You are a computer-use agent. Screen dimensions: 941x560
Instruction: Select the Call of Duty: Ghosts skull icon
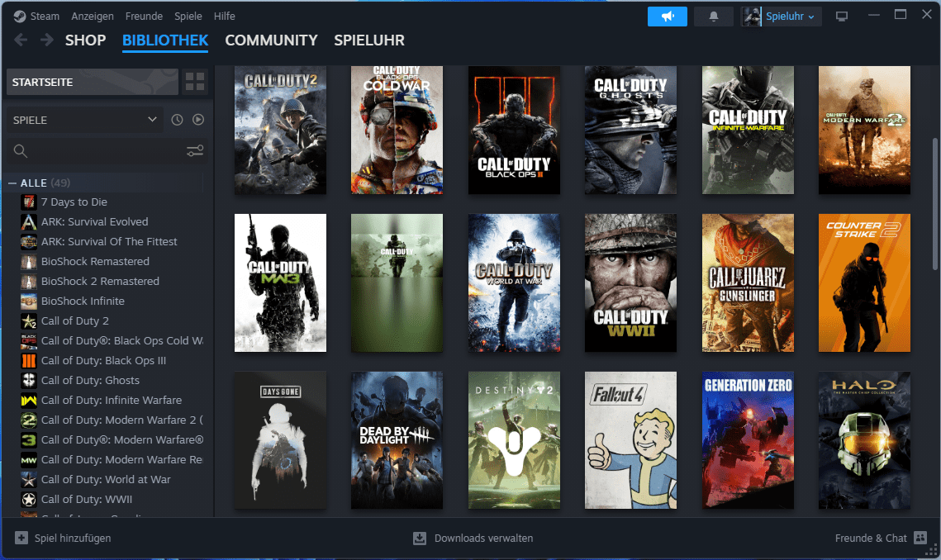[x=28, y=381]
